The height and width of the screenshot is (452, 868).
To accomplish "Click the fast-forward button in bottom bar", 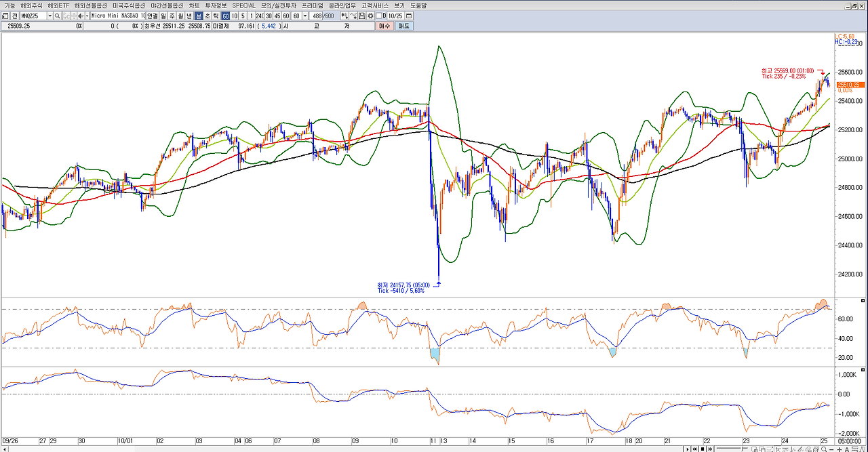I will (x=710, y=449).
